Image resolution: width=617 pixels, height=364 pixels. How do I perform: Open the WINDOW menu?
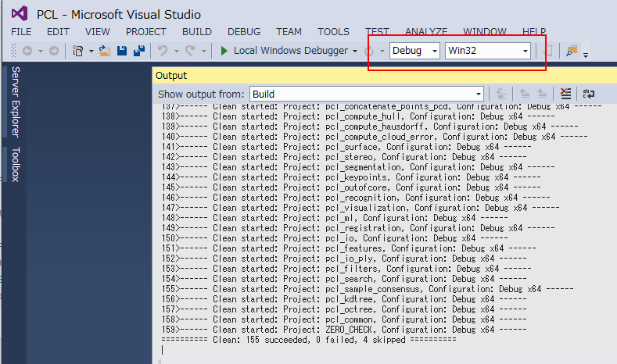[x=485, y=32]
